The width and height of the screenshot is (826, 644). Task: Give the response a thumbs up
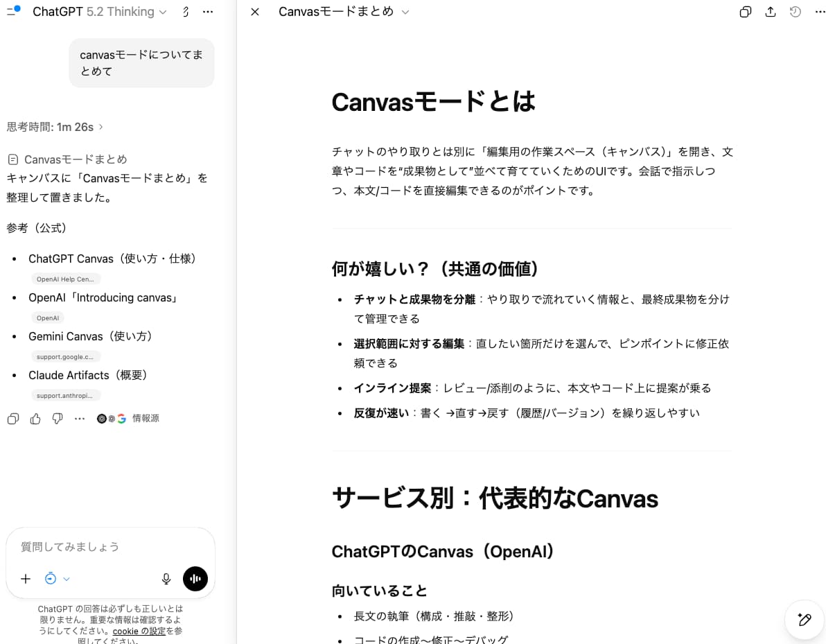(35, 418)
